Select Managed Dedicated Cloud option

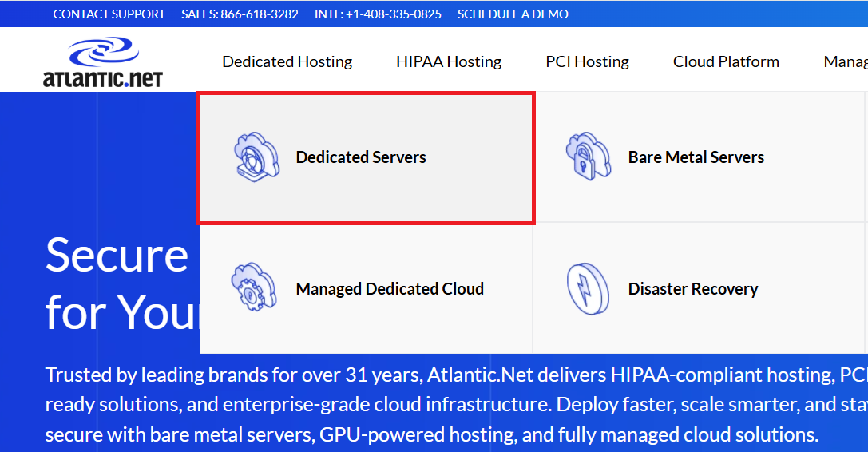point(366,288)
